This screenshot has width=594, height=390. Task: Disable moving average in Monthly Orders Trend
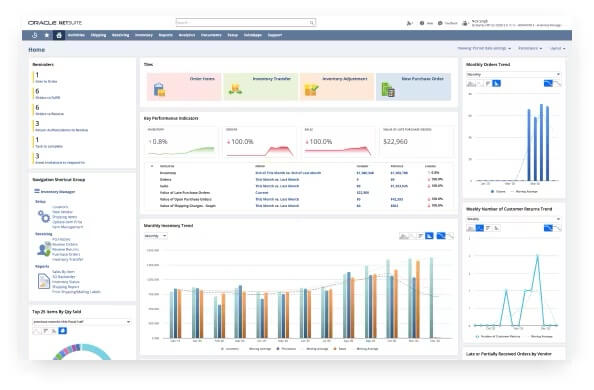click(x=557, y=83)
